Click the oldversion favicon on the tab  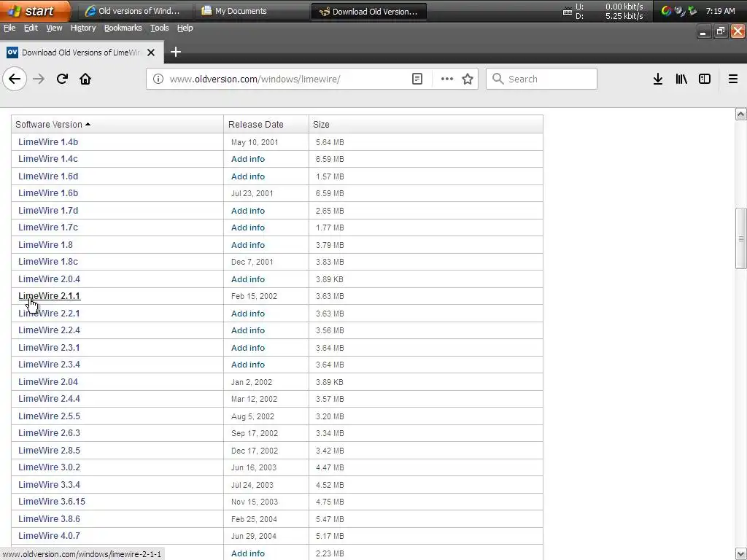pyautogui.click(x=12, y=52)
